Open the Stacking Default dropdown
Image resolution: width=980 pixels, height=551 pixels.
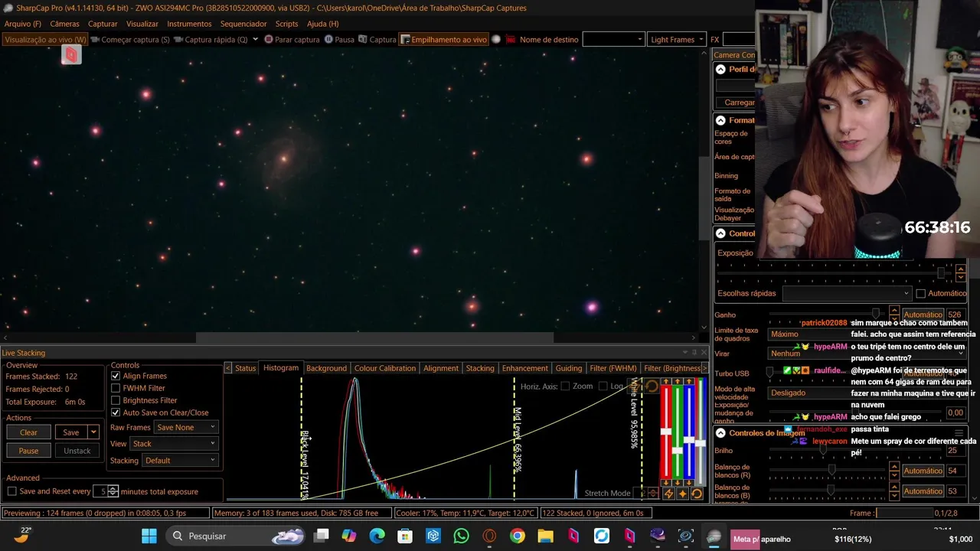click(181, 461)
